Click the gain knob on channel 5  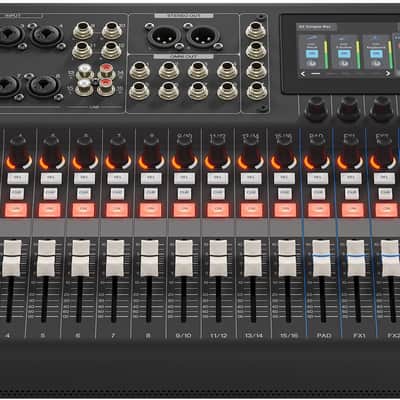[52, 153]
